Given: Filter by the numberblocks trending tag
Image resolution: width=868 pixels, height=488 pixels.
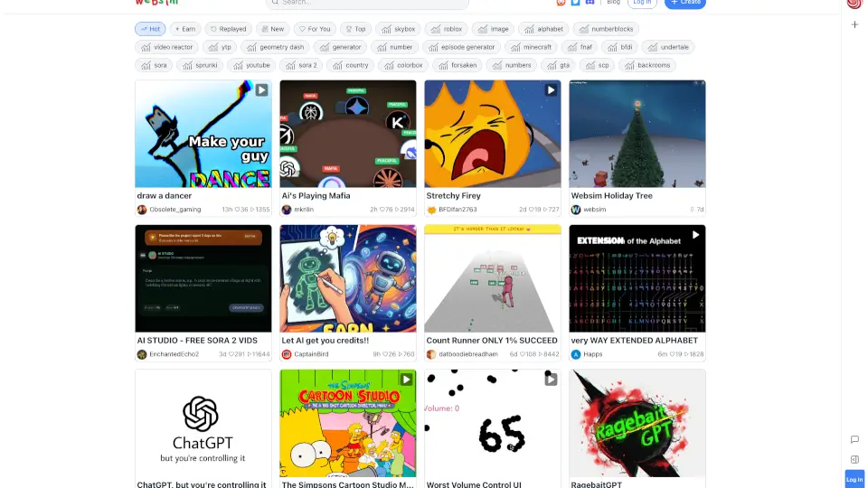Looking at the screenshot, I should point(606,29).
